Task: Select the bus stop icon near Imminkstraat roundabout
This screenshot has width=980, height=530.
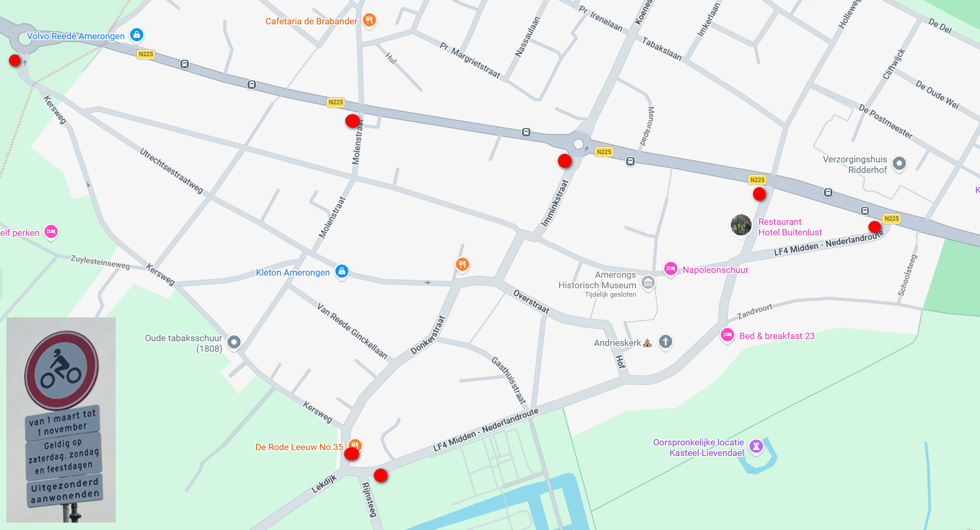Action: click(526, 132)
